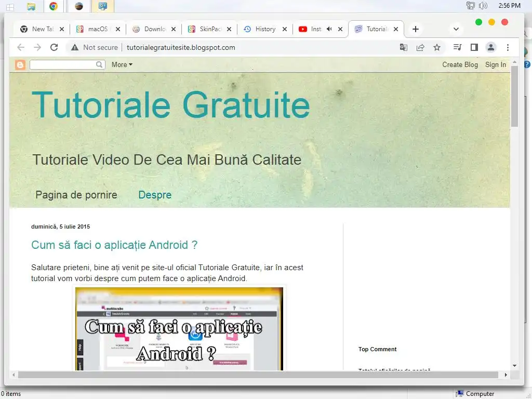
Task: Click the post date duminică, 5 iulie 2015
Action: click(60, 227)
